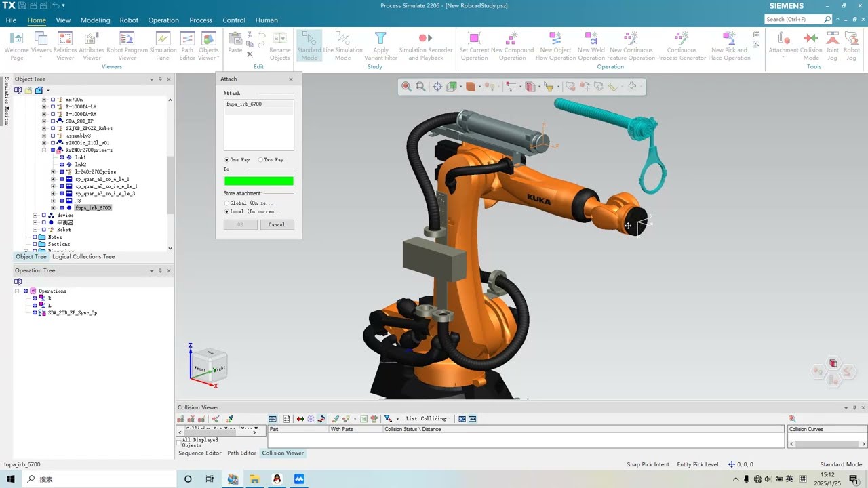Viewport: 868px width, 488px height.
Task: Select SDA_20D_EF_Sync_Op in Operation Tree
Action: (x=73, y=313)
